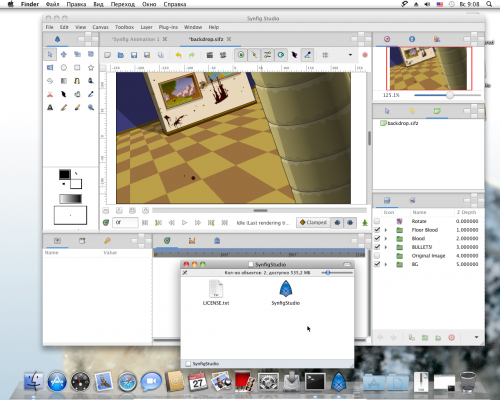Save the document with floppy icon
The height and width of the screenshot is (400, 500).
(134, 55)
